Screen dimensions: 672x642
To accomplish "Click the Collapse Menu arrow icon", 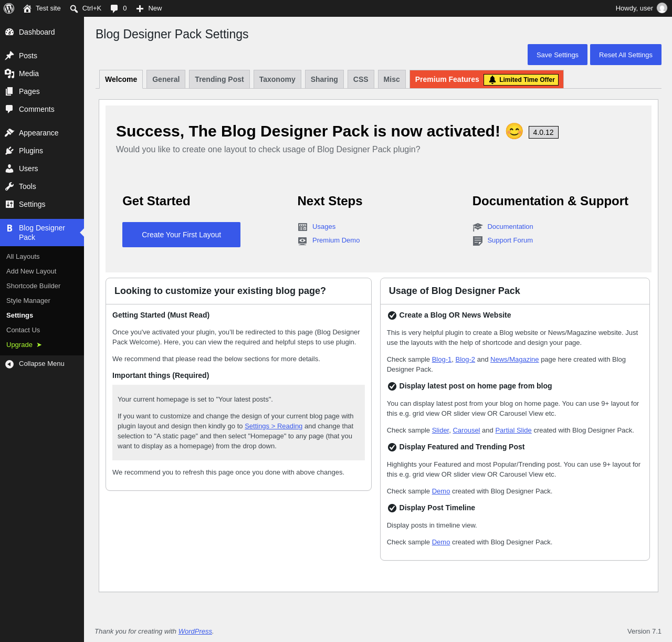I will 9,364.
